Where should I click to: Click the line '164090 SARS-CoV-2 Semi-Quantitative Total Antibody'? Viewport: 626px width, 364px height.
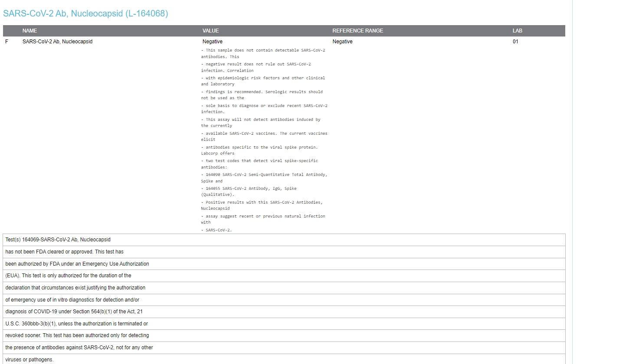pos(264,178)
